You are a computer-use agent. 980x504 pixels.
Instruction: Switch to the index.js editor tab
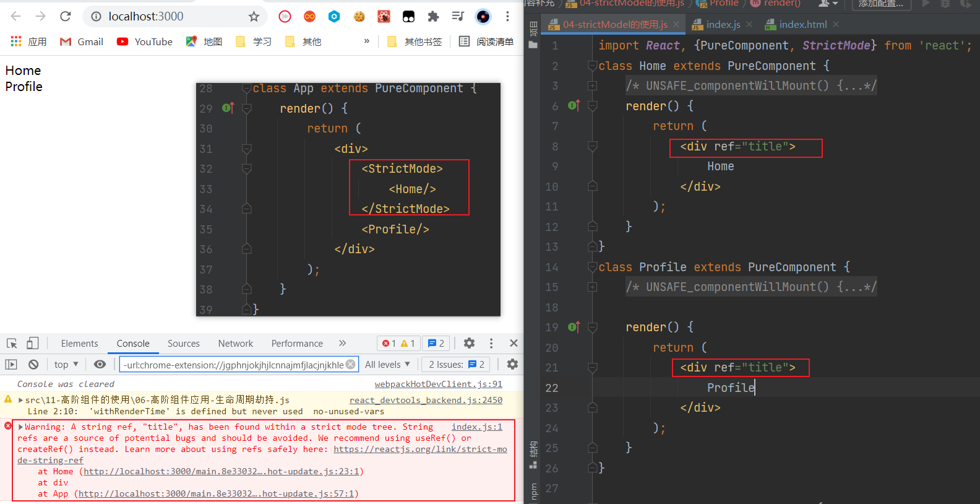[715, 24]
